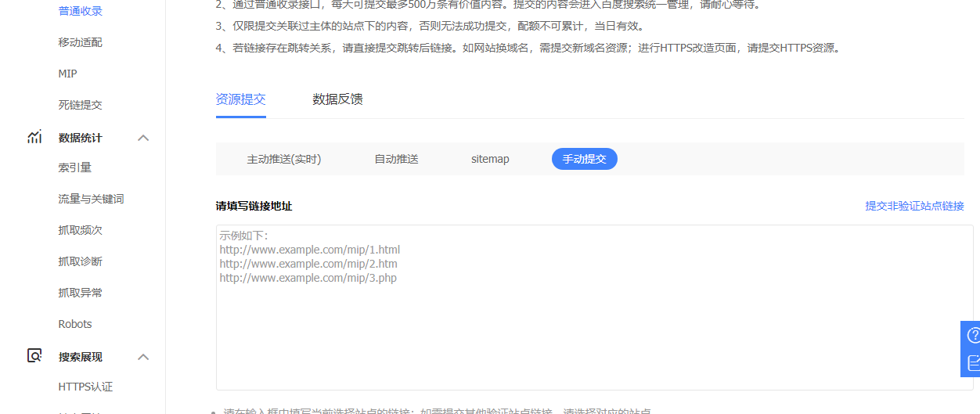Go to 死链提交 in the sidebar
The width and height of the screenshot is (980, 414).
coord(80,105)
